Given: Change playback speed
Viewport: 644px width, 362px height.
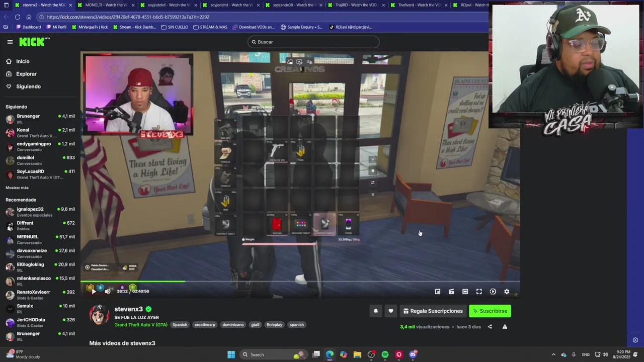Looking at the screenshot, I should (x=493, y=292).
